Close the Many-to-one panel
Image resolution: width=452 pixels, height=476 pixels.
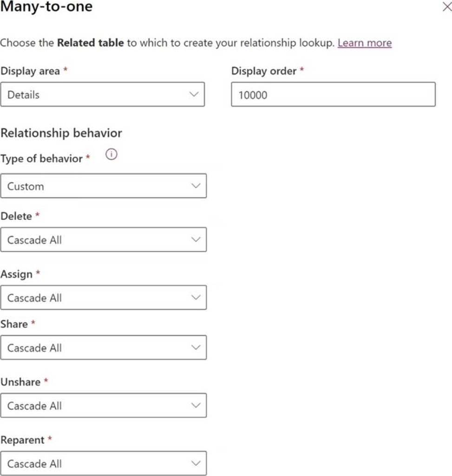point(447,7)
